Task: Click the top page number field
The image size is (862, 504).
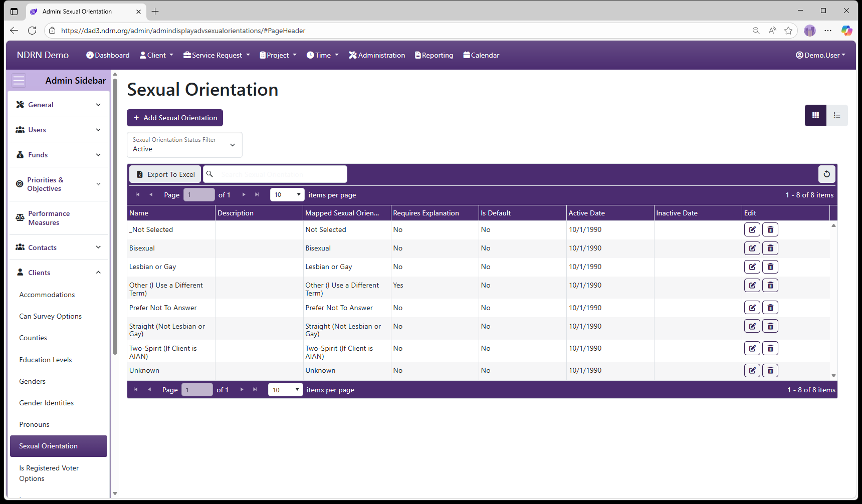Action: pos(199,195)
